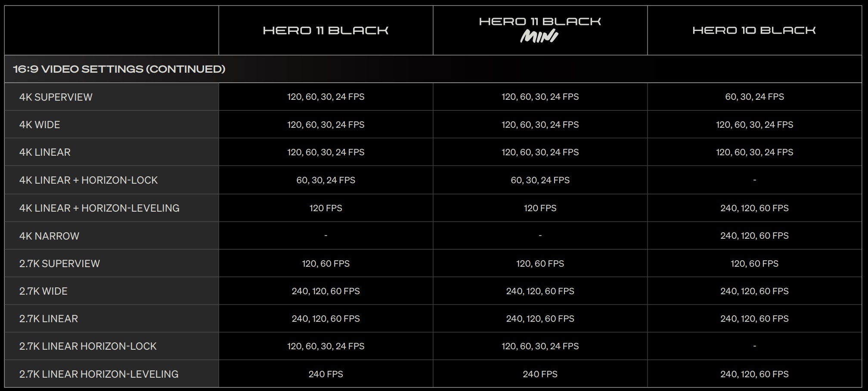This screenshot has width=868, height=391.
Task: Click the 4K LINEAR + HORIZON-LOCK label
Action: (88, 180)
